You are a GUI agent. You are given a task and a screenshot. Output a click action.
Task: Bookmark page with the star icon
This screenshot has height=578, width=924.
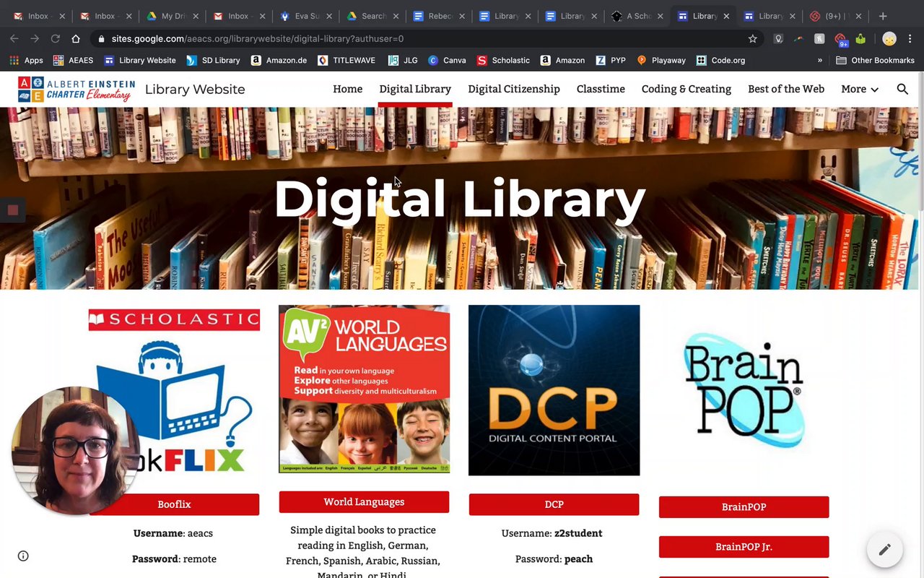753,39
